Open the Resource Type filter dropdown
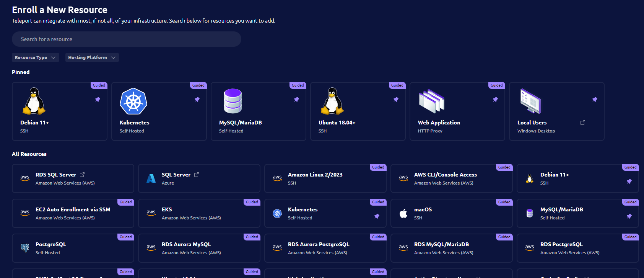The width and height of the screenshot is (644, 278). 35,57
